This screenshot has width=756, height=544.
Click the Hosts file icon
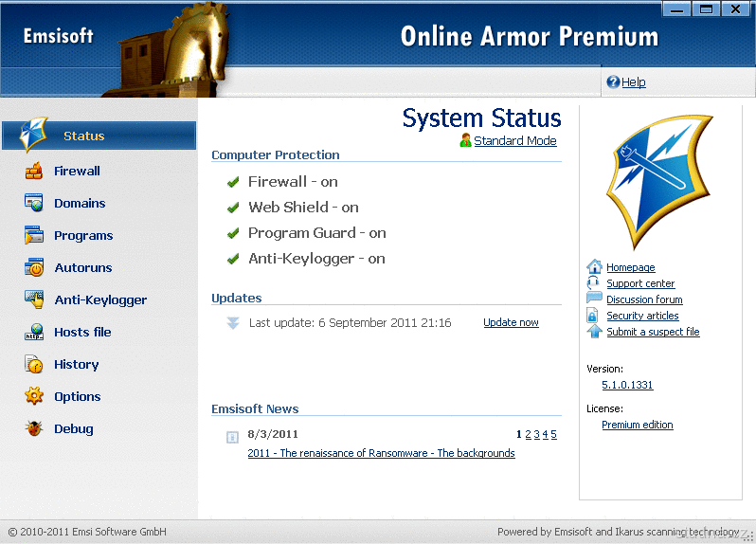[34, 333]
